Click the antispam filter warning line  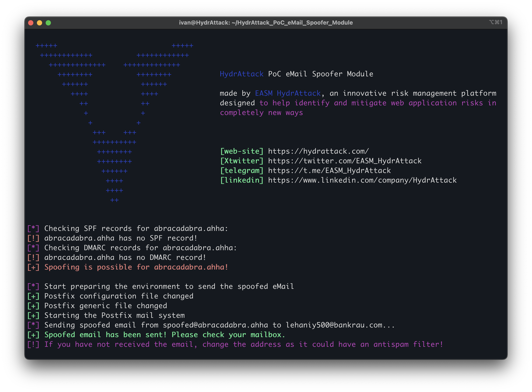click(243, 345)
